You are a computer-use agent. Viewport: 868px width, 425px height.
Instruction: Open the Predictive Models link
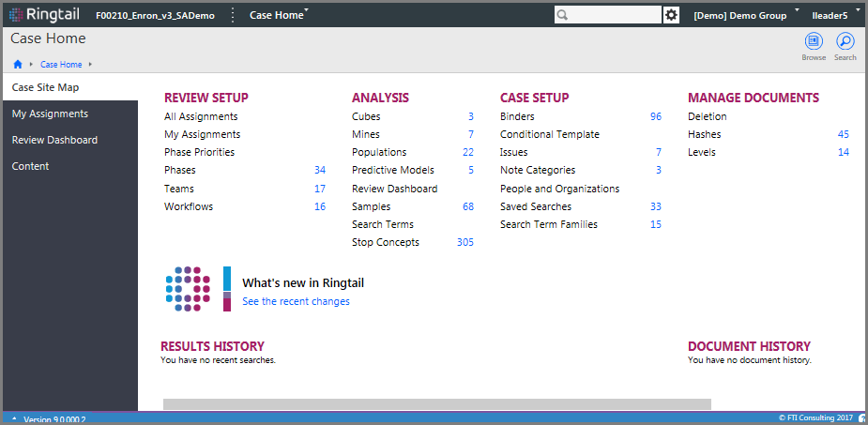click(393, 170)
